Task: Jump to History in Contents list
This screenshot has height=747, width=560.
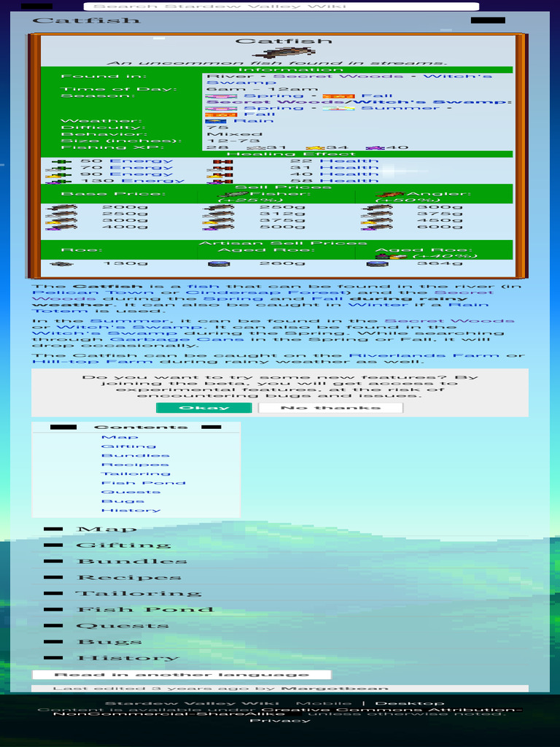Action: (131, 510)
